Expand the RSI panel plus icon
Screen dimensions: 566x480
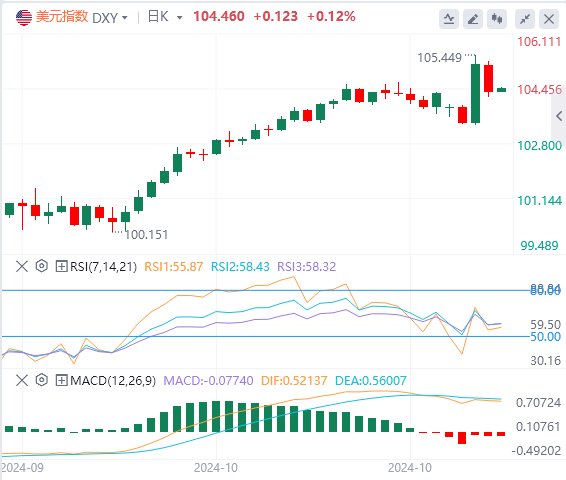(x=61, y=267)
